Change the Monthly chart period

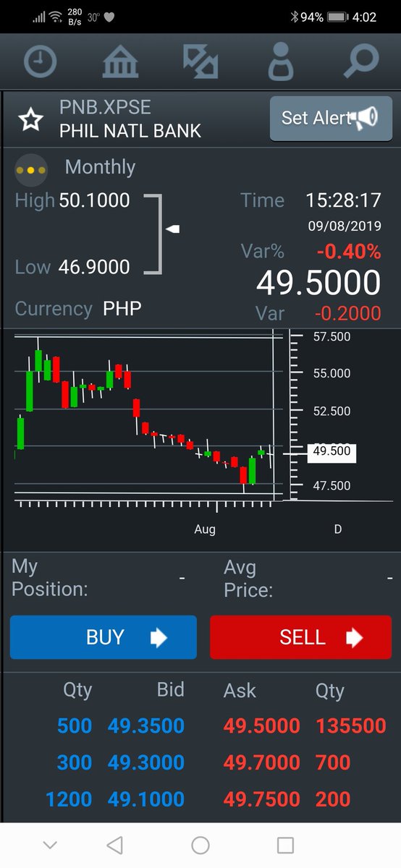tap(100, 167)
